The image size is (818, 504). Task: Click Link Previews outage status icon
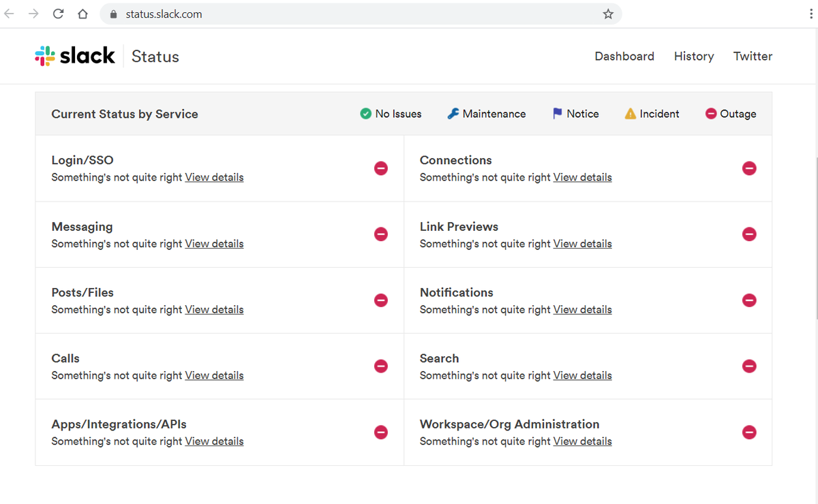[x=749, y=234]
